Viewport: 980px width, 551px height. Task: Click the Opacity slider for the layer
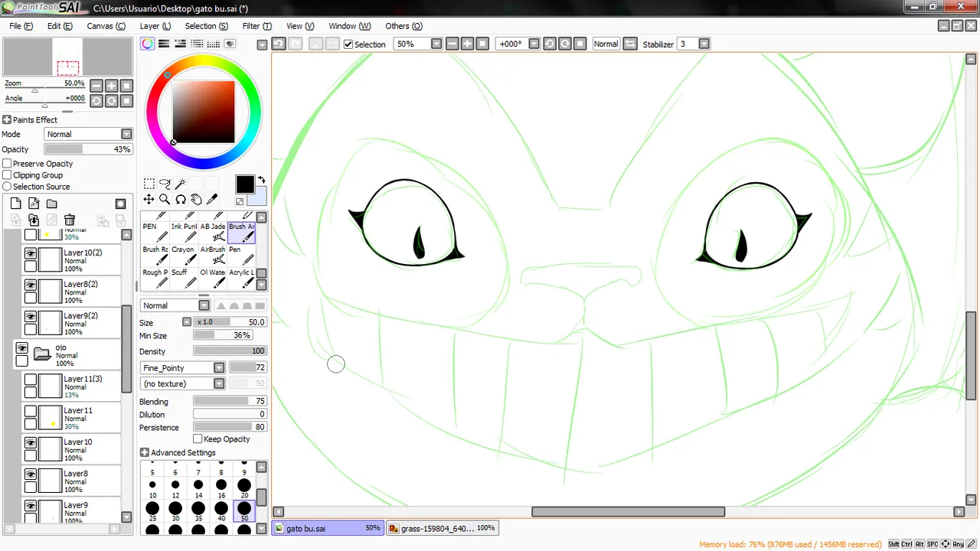pyautogui.click(x=88, y=150)
